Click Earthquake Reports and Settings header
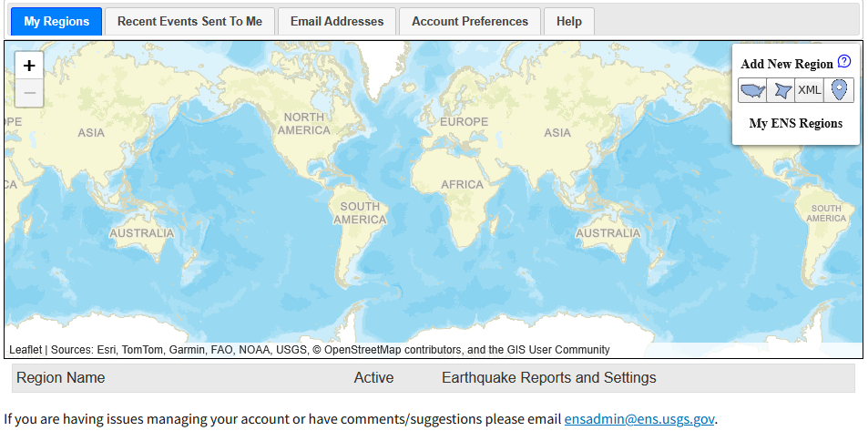Screen dimensions: 868x431 click(x=548, y=378)
